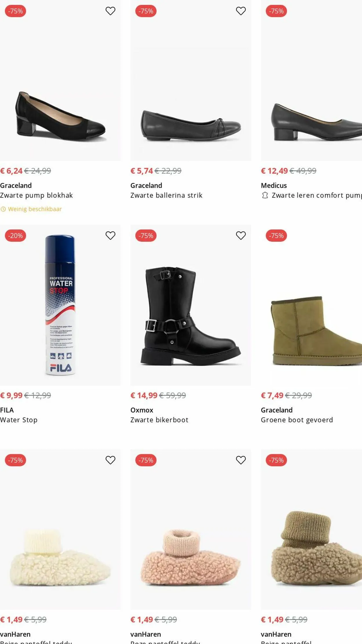
Task: Select the Water Stop product name
Action: pyautogui.click(x=19, y=420)
